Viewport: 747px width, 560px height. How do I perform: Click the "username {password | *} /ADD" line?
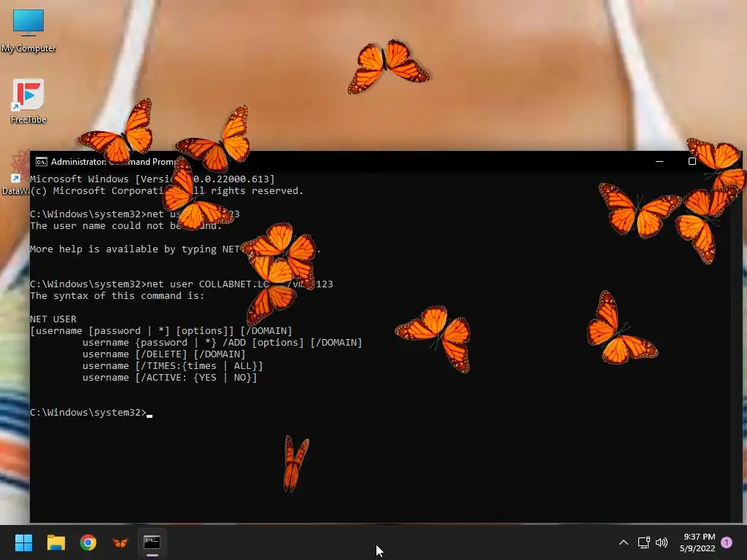pos(222,343)
